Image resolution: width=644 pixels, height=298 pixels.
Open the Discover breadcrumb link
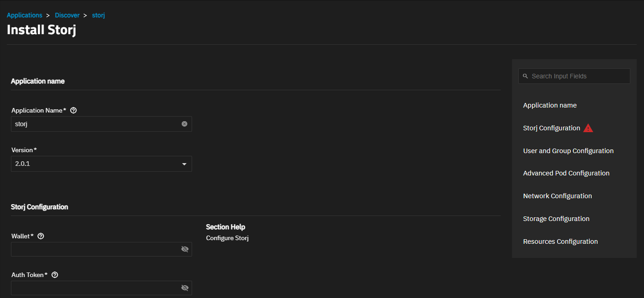coord(67,15)
